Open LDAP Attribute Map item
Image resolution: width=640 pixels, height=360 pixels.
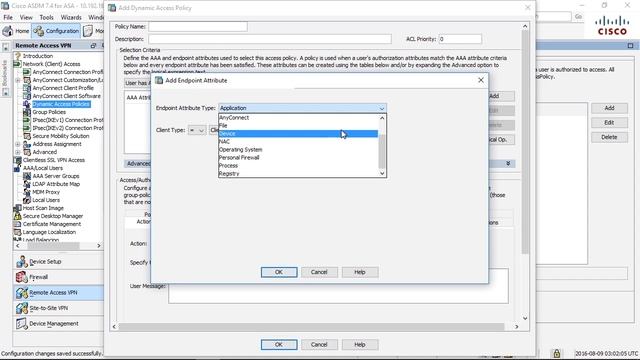[x=56, y=184]
